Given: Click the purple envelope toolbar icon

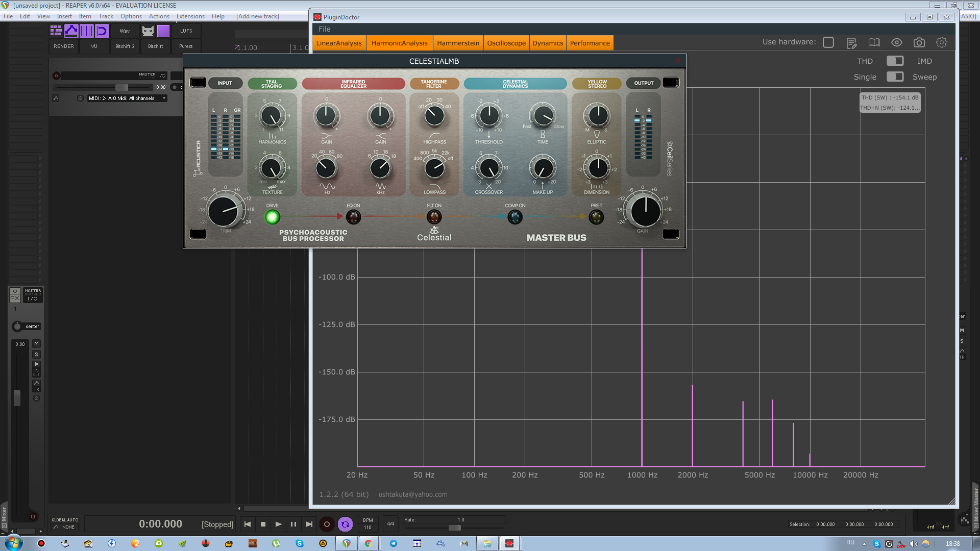Looking at the screenshot, I should click(x=71, y=31).
